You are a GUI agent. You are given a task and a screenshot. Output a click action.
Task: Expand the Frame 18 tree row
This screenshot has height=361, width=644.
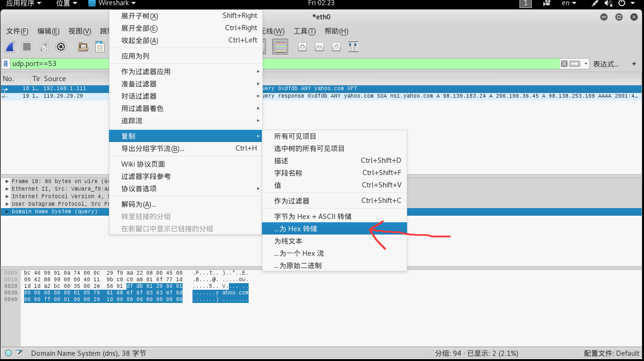coord(7,181)
